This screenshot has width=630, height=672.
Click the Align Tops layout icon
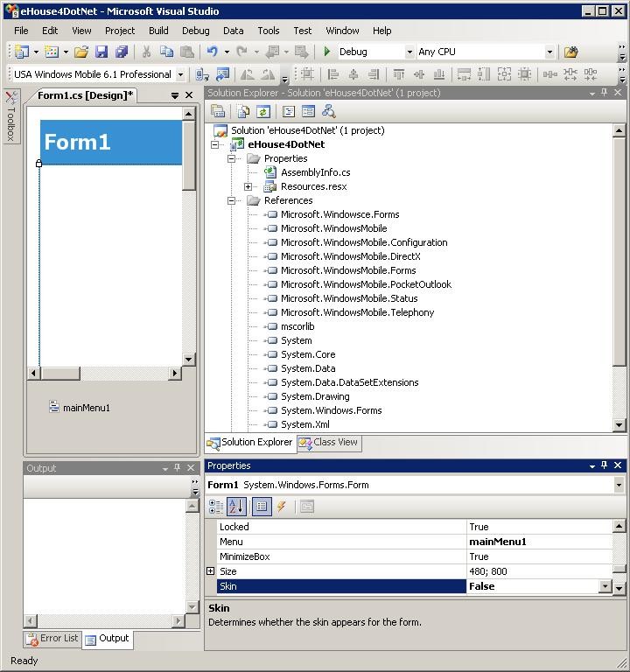pyautogui.click(x=399, y=74)
